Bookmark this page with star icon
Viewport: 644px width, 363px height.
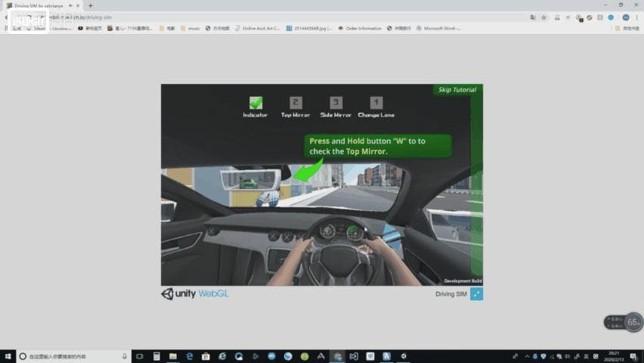point(543,17)
